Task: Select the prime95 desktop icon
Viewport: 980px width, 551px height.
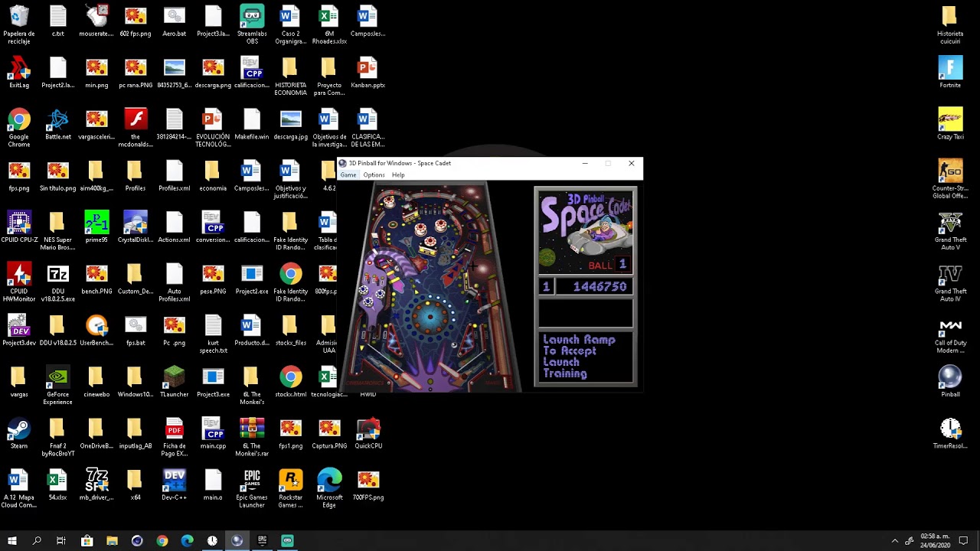Action: (96, 227)
